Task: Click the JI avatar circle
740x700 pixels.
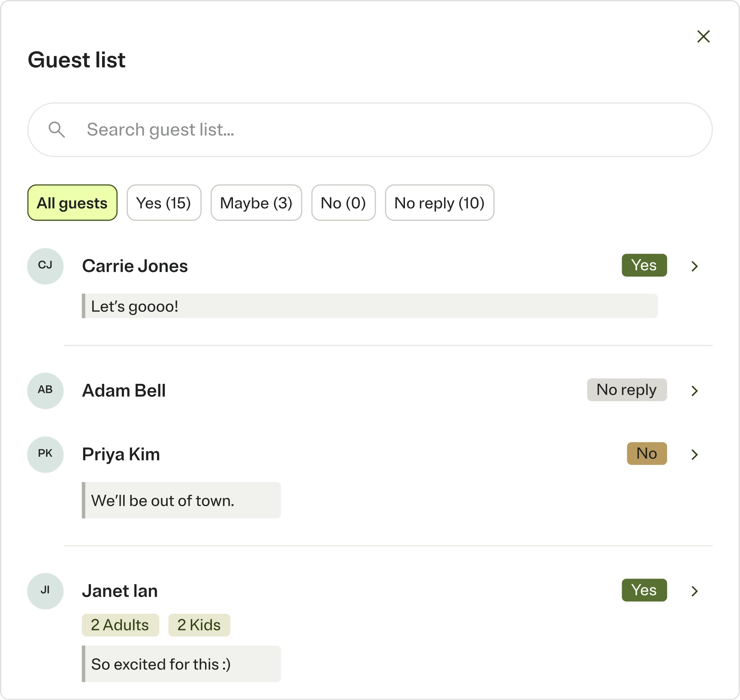Action: coord(45,591)
